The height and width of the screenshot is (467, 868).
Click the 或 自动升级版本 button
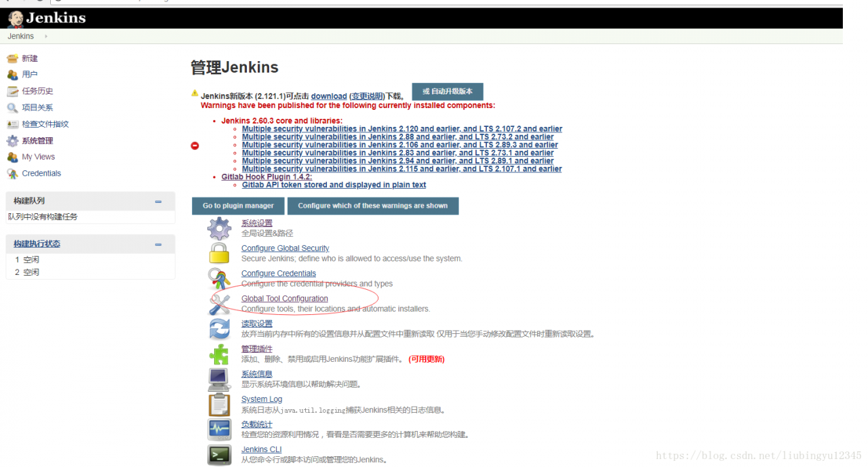[448, 92]
